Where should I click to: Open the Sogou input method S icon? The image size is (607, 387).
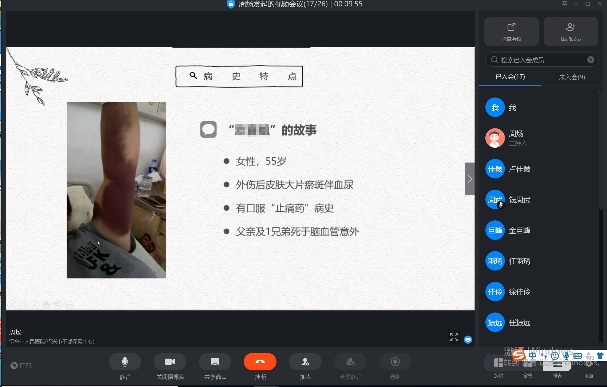(x=518, y=354)
